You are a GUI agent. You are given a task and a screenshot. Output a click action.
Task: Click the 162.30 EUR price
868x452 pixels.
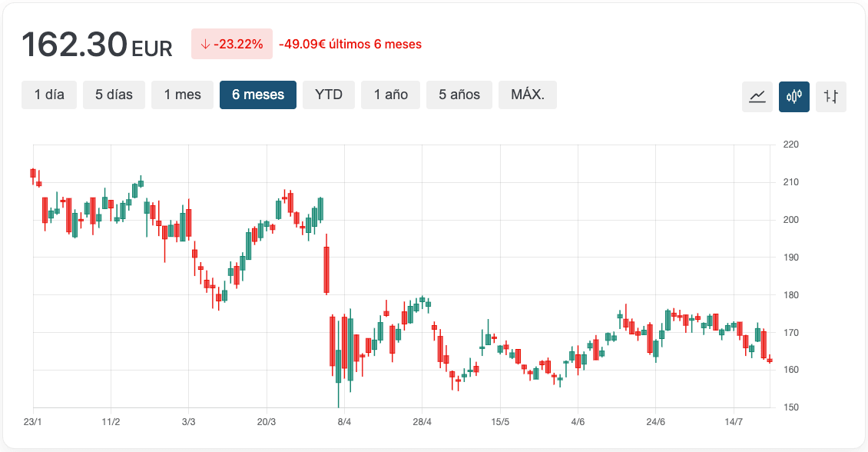(x=97, y=45)
